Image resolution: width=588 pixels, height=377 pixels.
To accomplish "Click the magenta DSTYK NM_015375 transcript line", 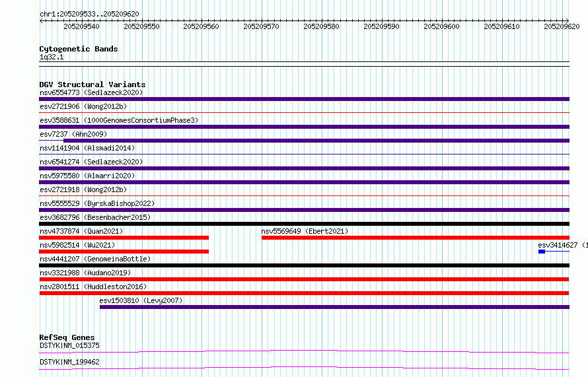I will 304,351.
